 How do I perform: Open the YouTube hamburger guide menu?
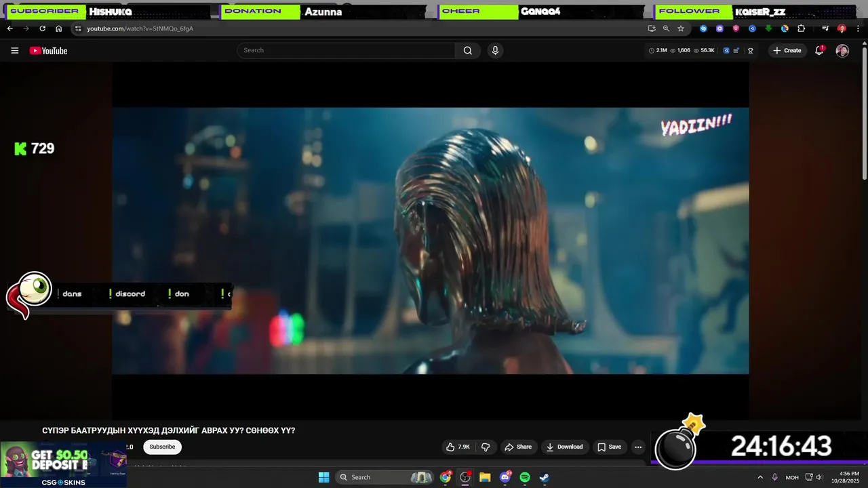click(x=14, y=50)
